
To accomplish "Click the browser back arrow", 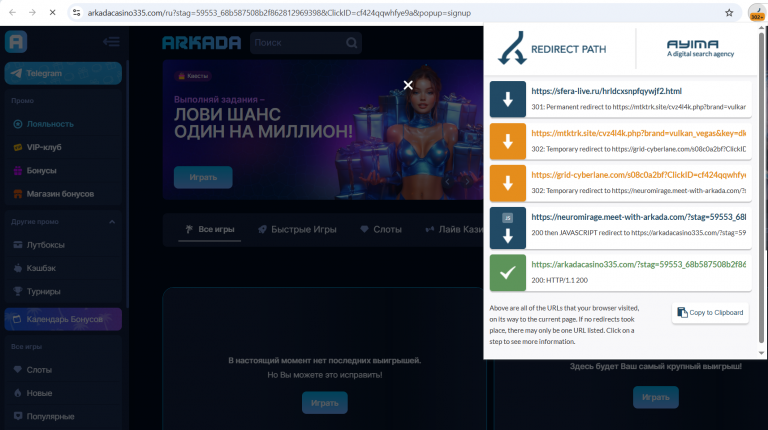I will click(12, 13).
